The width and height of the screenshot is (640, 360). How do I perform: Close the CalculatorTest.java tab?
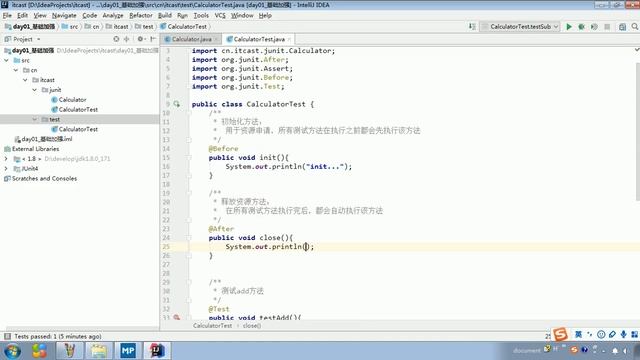point(289,39)
